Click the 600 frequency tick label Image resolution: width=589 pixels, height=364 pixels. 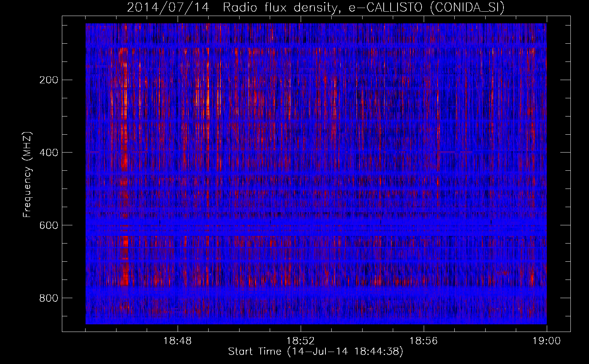click(x=48, y=225)
